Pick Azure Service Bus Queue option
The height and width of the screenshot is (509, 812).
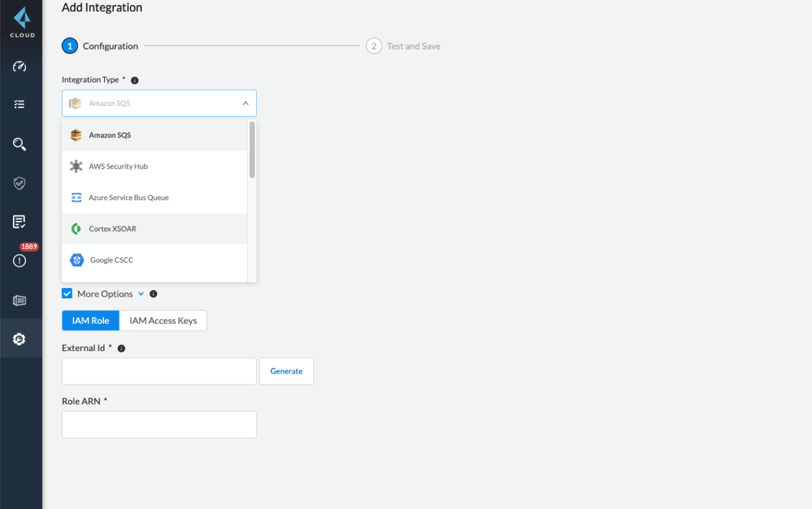129,198
